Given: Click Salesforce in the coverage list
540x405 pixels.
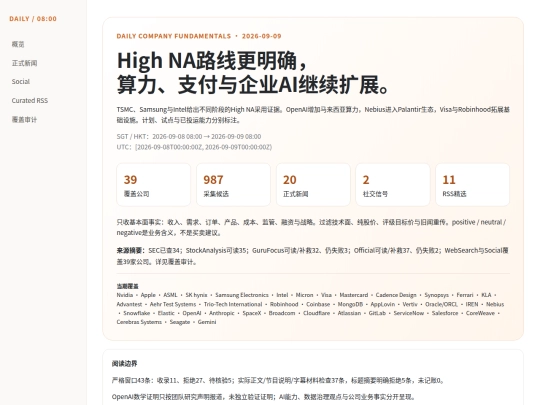Looking at the screenshot, I should (x=445, y=313).
